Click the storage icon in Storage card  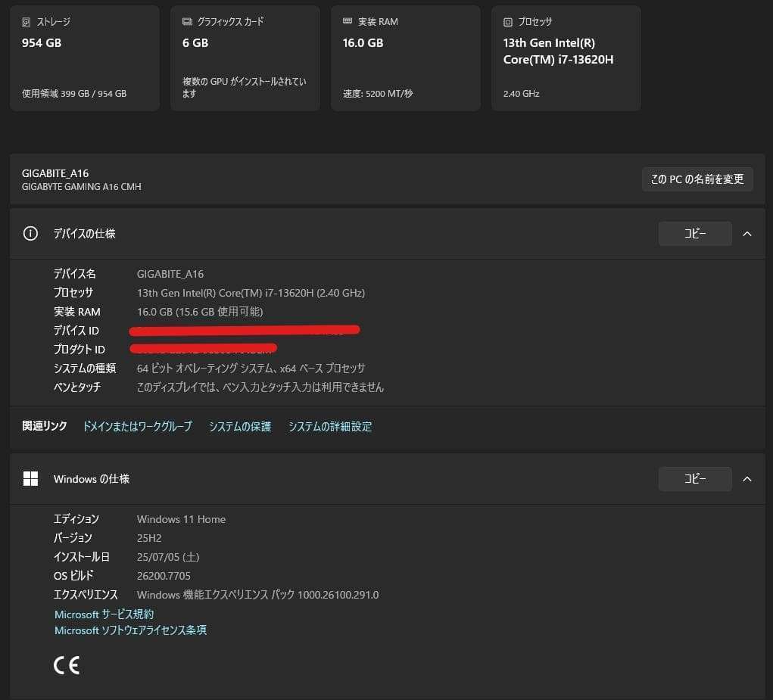coord(26,22)
